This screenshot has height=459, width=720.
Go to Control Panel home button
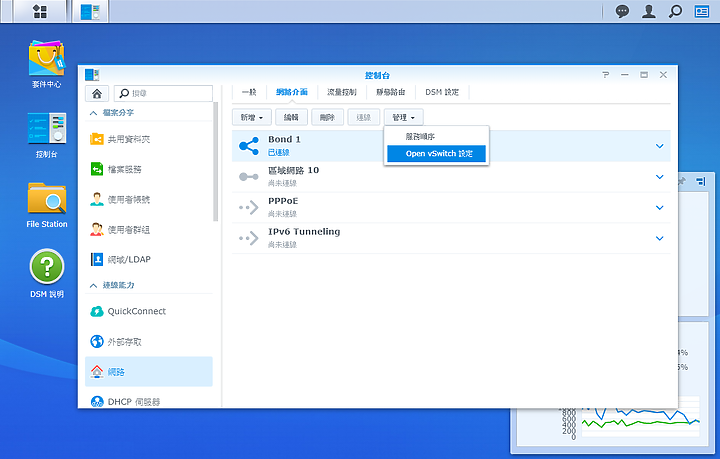pyautogui.click(x=97, y=94)
